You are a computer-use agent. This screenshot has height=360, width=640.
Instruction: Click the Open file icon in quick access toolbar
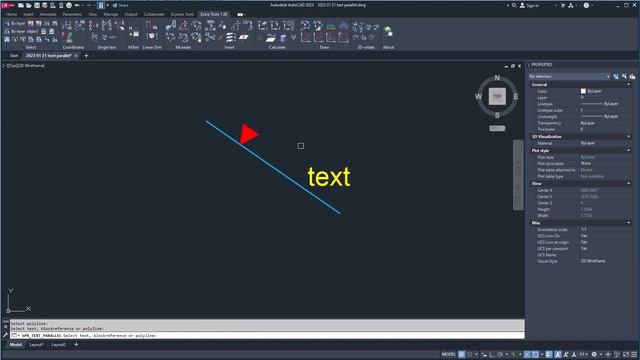click(x=29, y=5)
